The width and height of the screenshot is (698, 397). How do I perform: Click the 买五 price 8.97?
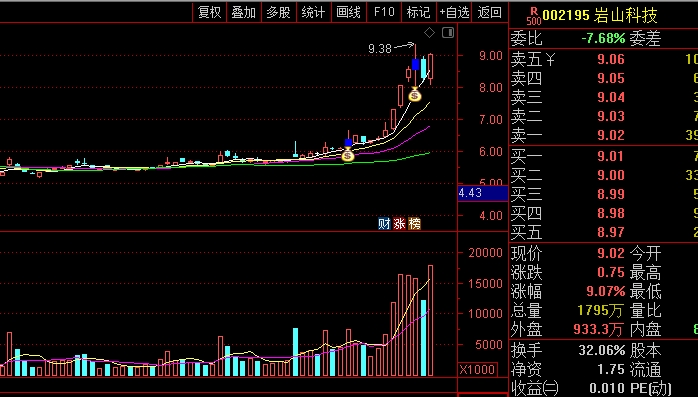(611, 232)
